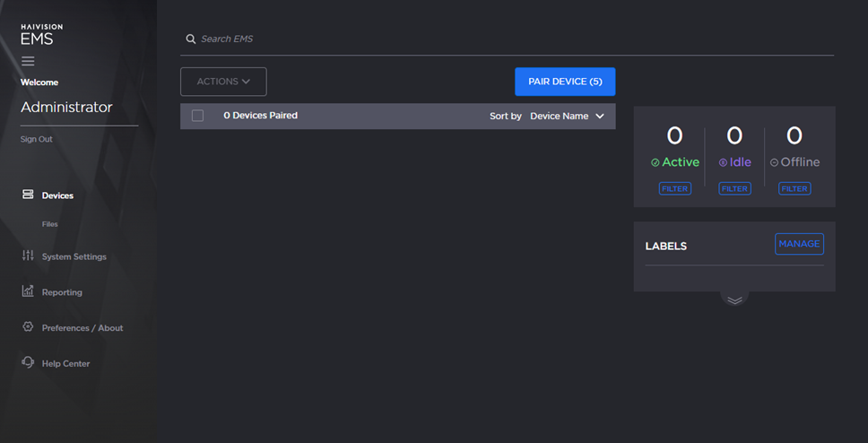The image size is (868, 443).
Task: Click the Help Center headset icon
Action: pos(28,363)
